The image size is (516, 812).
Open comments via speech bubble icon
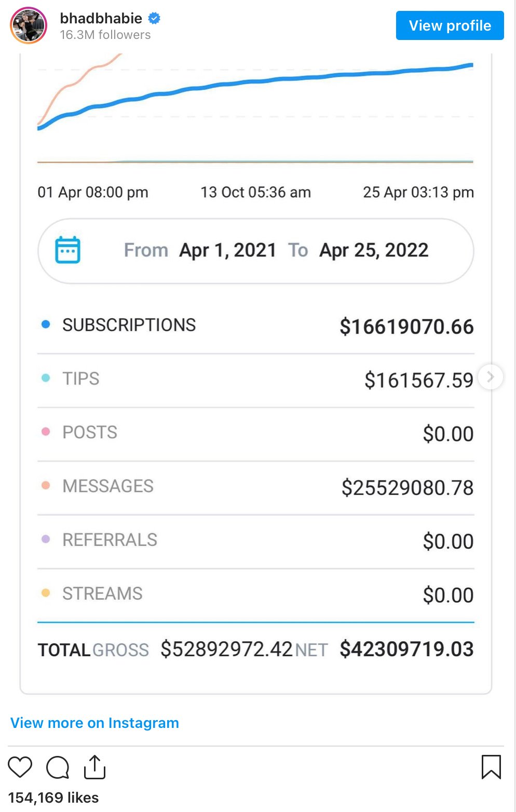pyautogui.click(x=58, y=767)
